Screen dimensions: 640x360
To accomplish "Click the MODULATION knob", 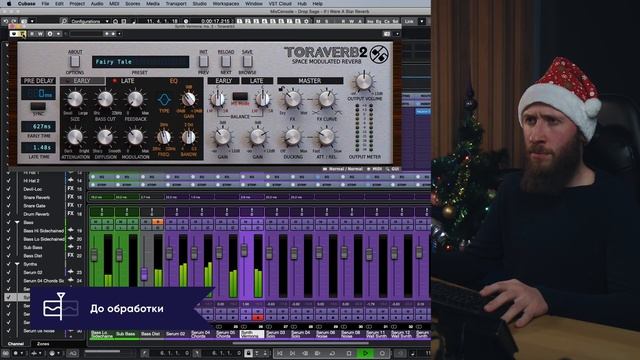I will (x=135, y=137).
